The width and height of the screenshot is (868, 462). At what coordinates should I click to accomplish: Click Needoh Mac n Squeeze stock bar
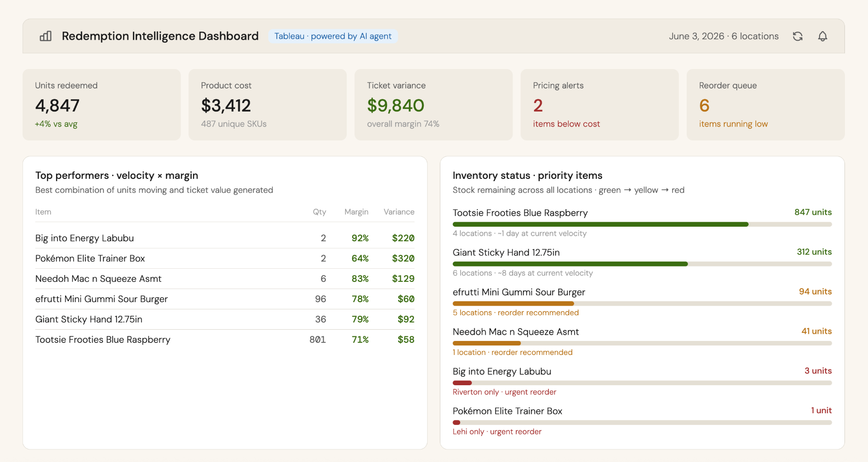coord(642,344)
